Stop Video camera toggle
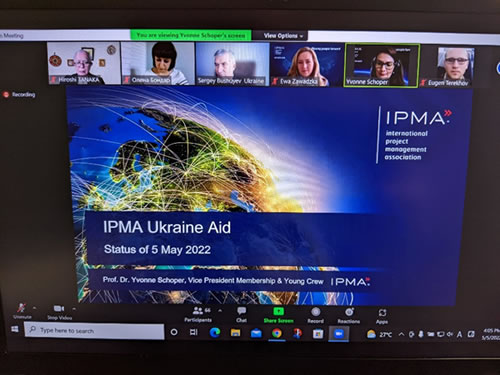 [59, 312]
